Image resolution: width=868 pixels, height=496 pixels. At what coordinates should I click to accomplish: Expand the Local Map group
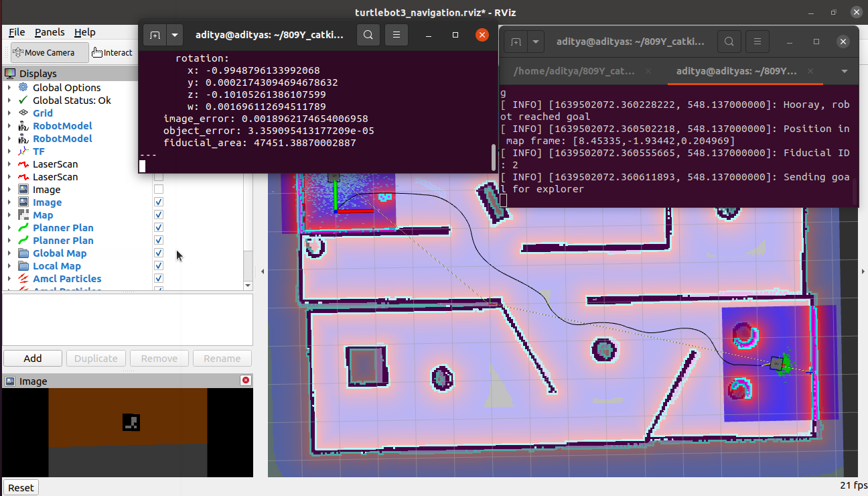9,266
